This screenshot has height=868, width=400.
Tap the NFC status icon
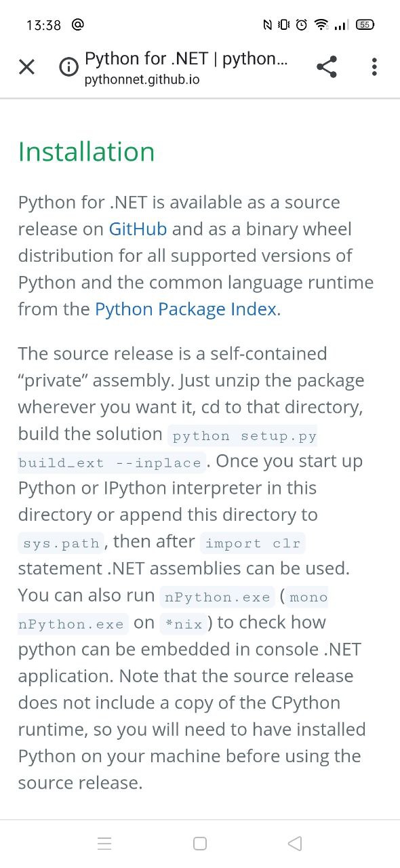268,25
